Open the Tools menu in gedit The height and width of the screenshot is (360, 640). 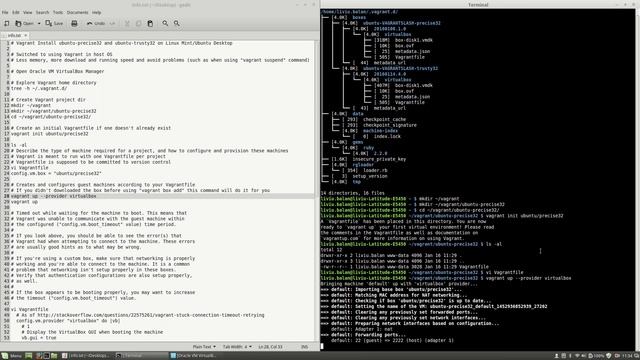(58, 12)
